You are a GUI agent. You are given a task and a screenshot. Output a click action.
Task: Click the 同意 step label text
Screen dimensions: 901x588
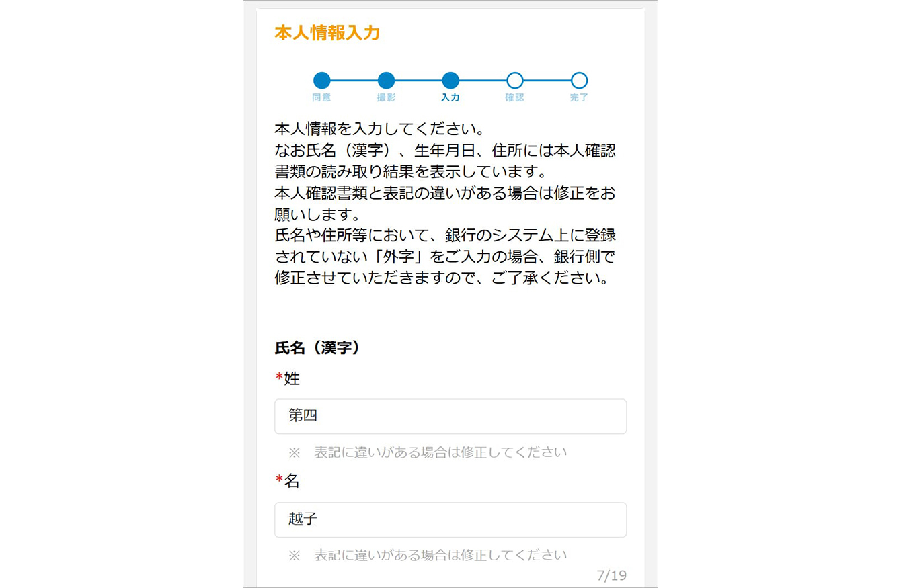pyautogui.click(x=322, y=98)
